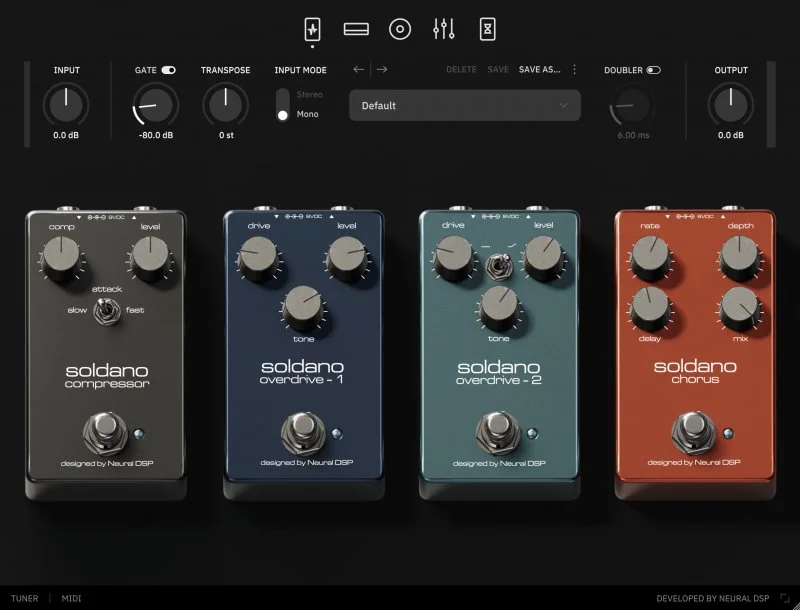This screenshot has height=610, width=800.
Task: Click the overdrive-1 drive knob
Action: pos(258,258)
